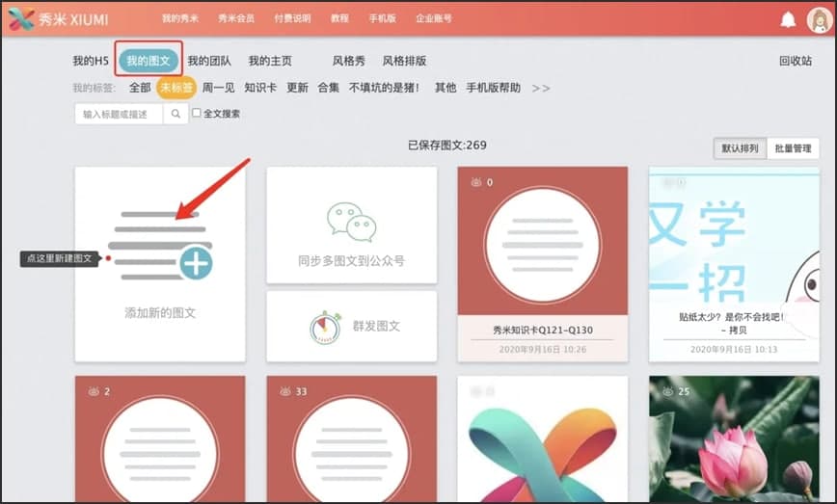
Task: Click the view-count eye icon showing 2
Action: pos(94,391)
